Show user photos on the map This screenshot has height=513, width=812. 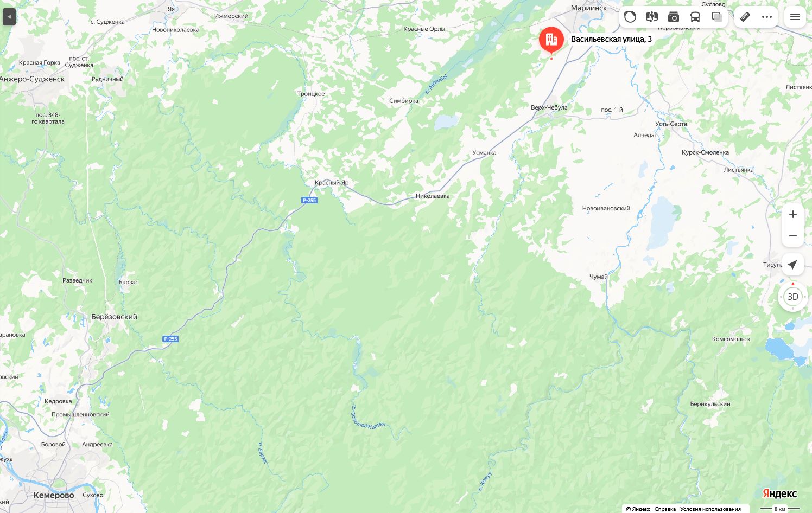[674, 17]
